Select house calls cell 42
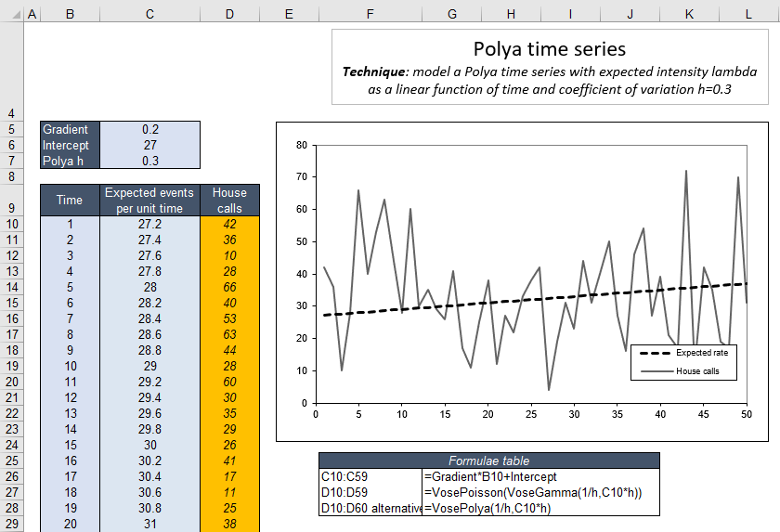The width and height of the screenshot is (780, 532). click(229, 225)
